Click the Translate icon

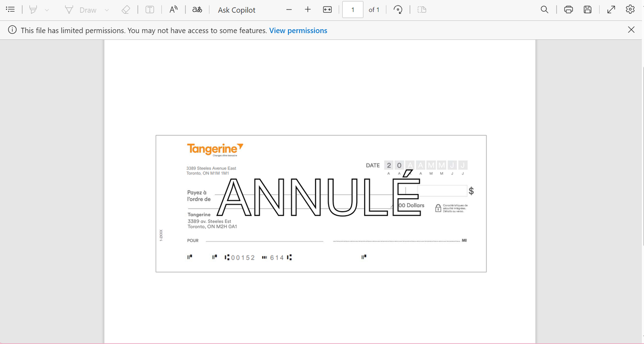point(197,10)
